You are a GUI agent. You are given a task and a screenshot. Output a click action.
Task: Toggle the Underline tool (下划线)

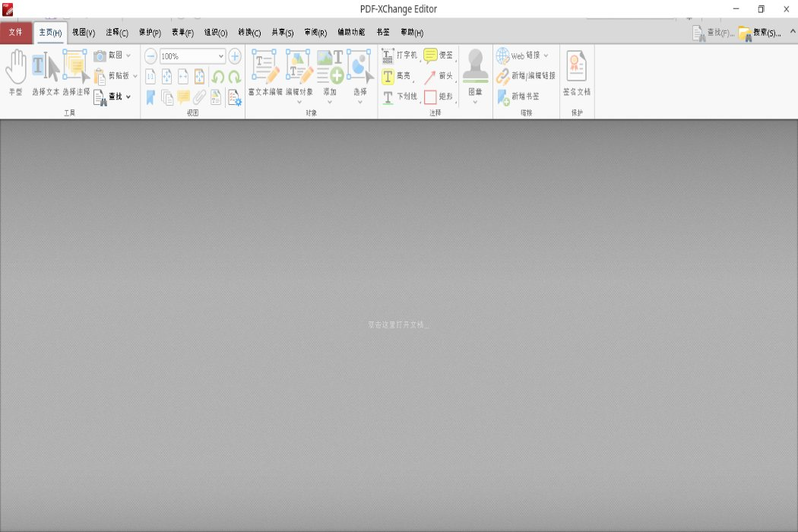[x=399, y=97]
